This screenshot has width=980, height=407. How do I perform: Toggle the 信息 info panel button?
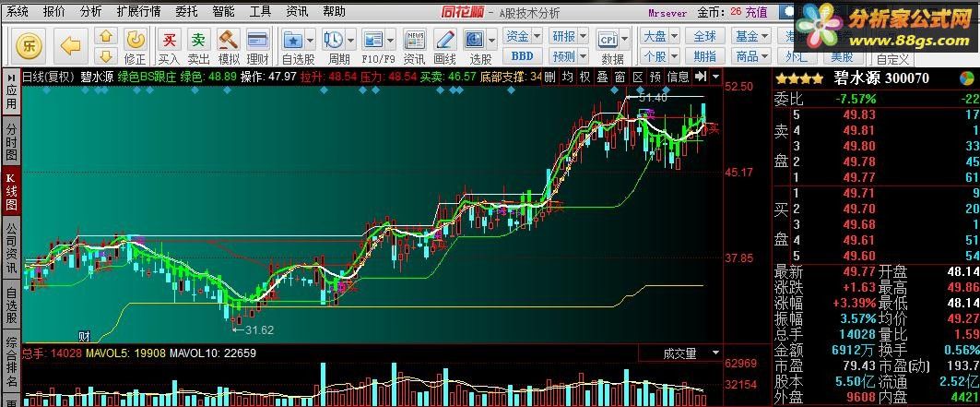[x=679, y=77]
